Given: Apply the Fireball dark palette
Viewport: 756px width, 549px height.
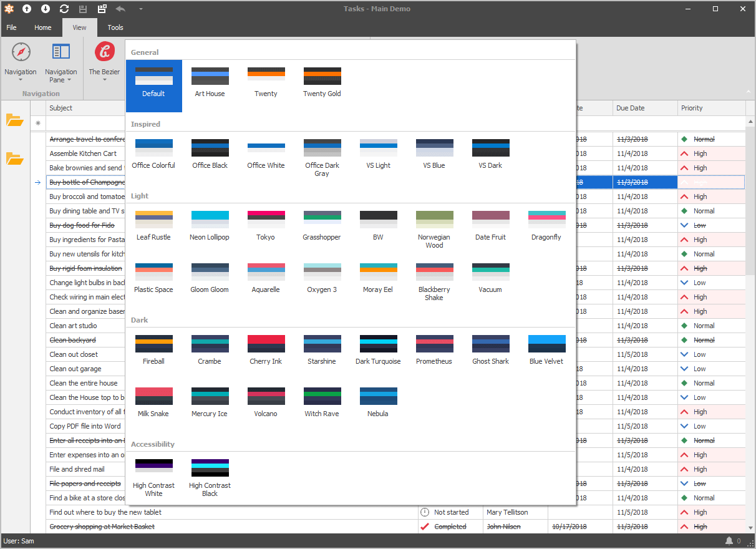Looking at the screenshot, I should pos(154,354).
